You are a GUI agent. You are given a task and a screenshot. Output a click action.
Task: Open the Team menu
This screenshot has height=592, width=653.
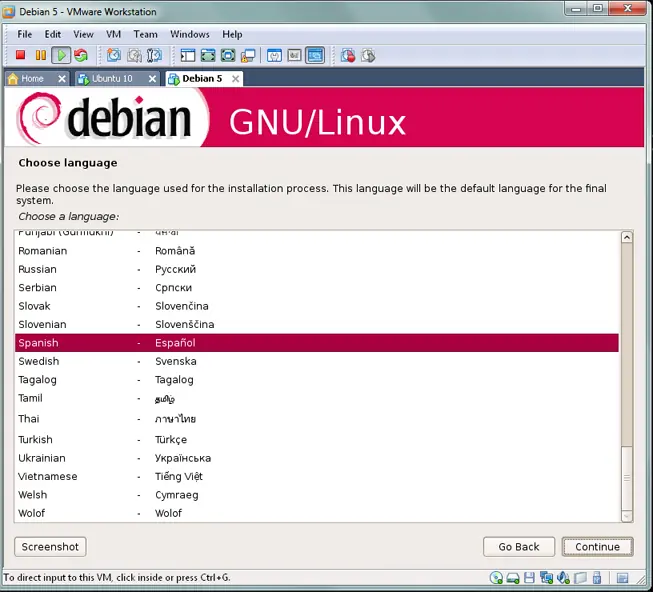(x=145, y=34)
